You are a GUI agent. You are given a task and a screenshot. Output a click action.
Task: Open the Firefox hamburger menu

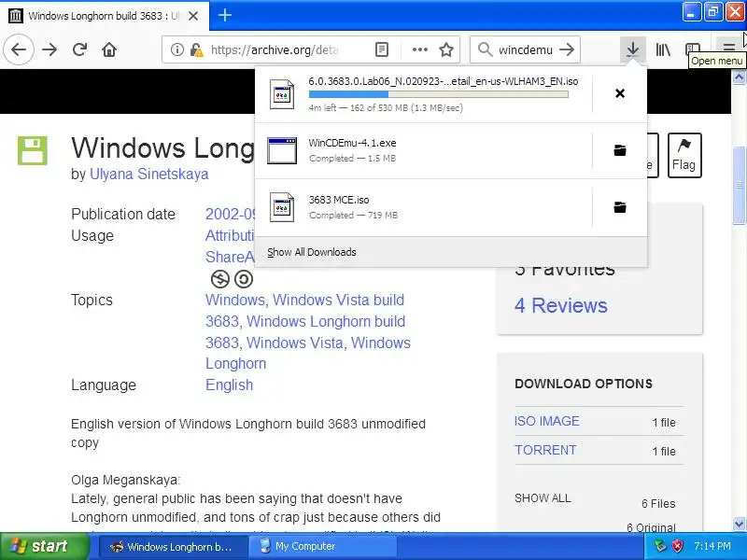[728, 48]
